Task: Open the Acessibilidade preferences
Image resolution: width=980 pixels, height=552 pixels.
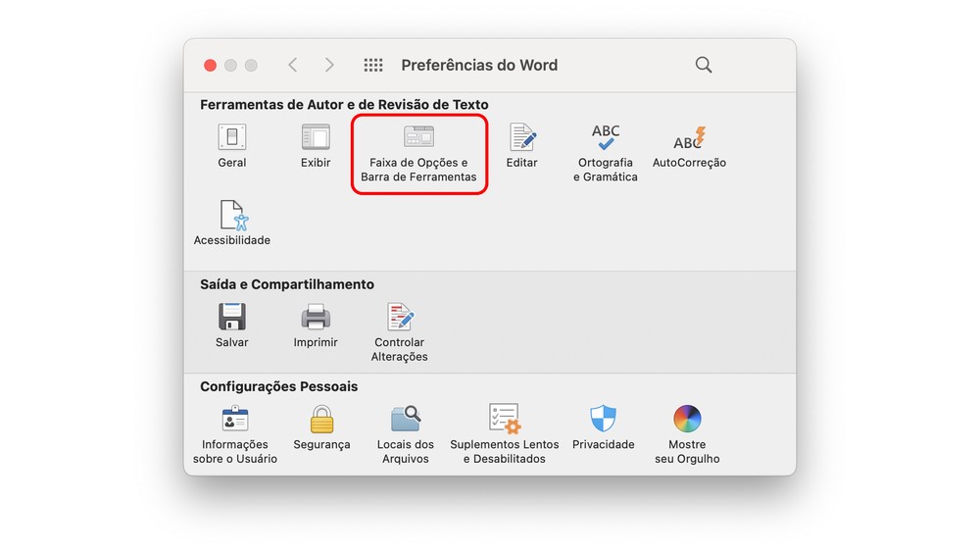Action: [232, 223]
